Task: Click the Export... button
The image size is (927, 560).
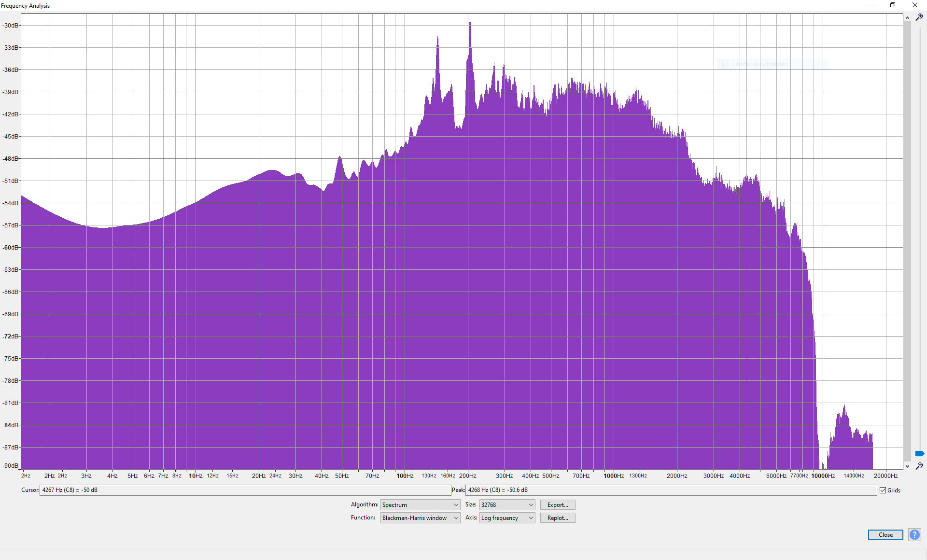Action: coord(558,504)
